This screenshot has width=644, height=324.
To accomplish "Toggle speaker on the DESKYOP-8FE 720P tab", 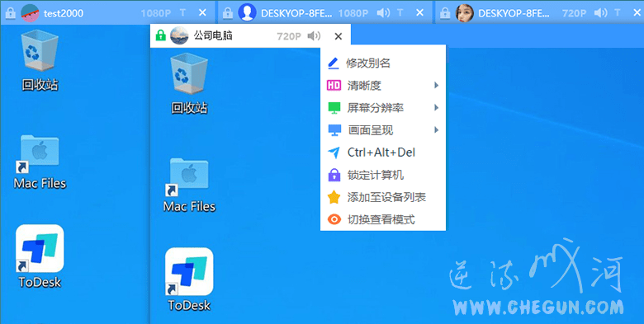I will pyautogui.click(x=600, y=13).
